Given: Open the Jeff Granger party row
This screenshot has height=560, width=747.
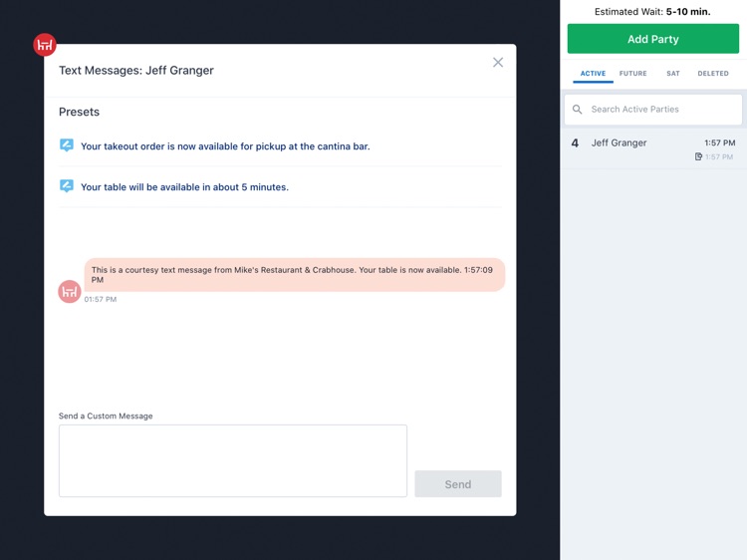Looking at the screenshot, I should [x=653, y=148].
